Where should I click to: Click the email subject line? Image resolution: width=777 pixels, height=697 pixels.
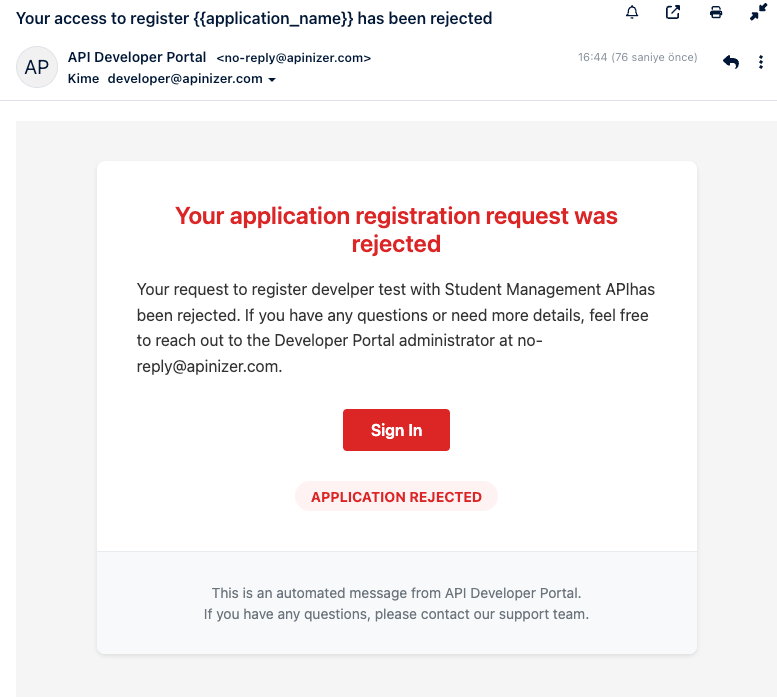click(254, 18)
